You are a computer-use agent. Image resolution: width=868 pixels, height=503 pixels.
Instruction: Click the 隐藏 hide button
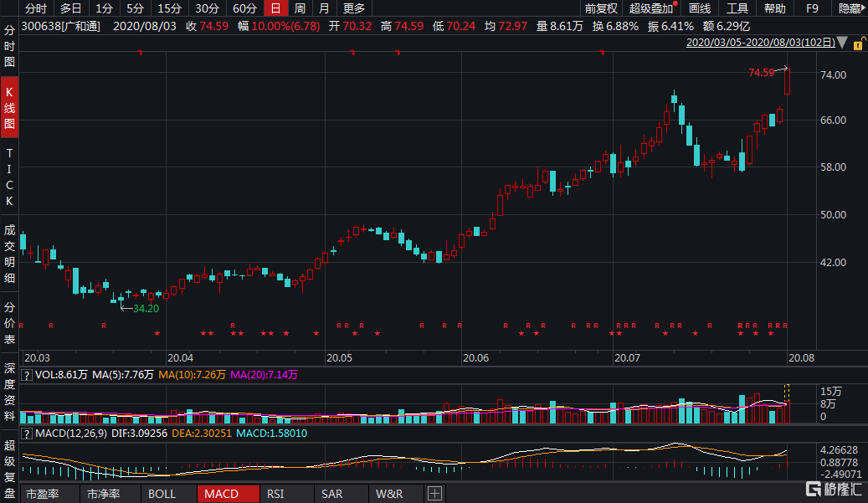coord(850,8)
